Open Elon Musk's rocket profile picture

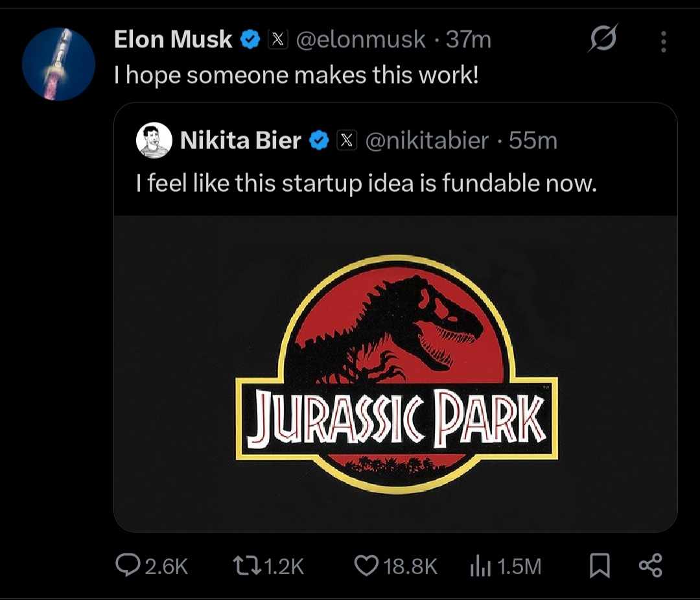[x=58, y=63]
